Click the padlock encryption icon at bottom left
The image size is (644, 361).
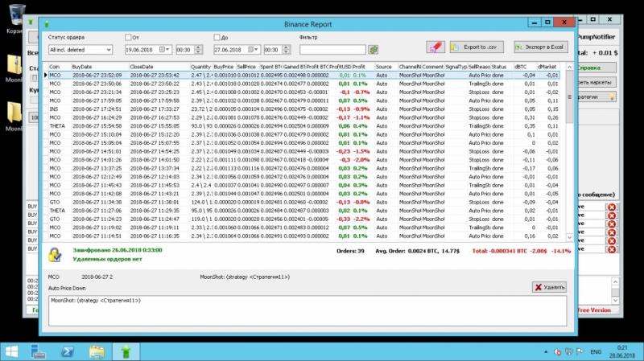pos(55,255)
